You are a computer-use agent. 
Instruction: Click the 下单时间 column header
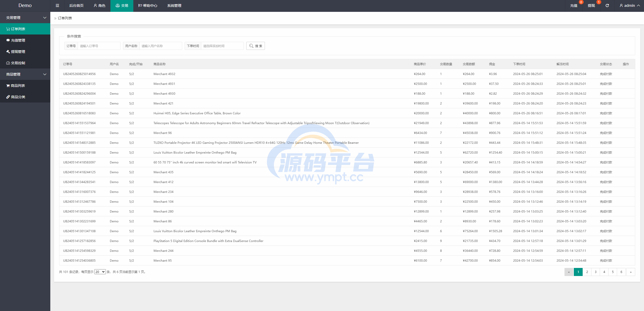pyautogui.click(x=519, y=64)
